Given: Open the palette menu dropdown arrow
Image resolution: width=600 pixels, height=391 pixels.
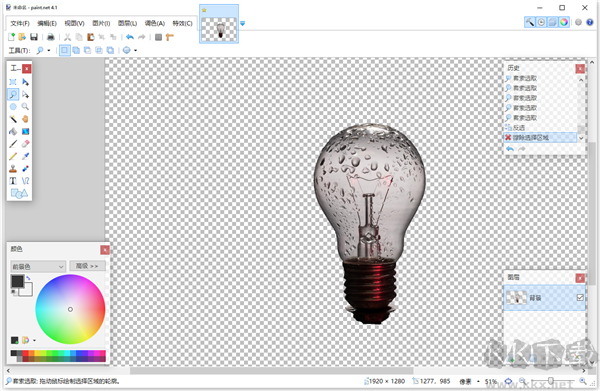Looking at the screenshot, I should tap(34, 340).
